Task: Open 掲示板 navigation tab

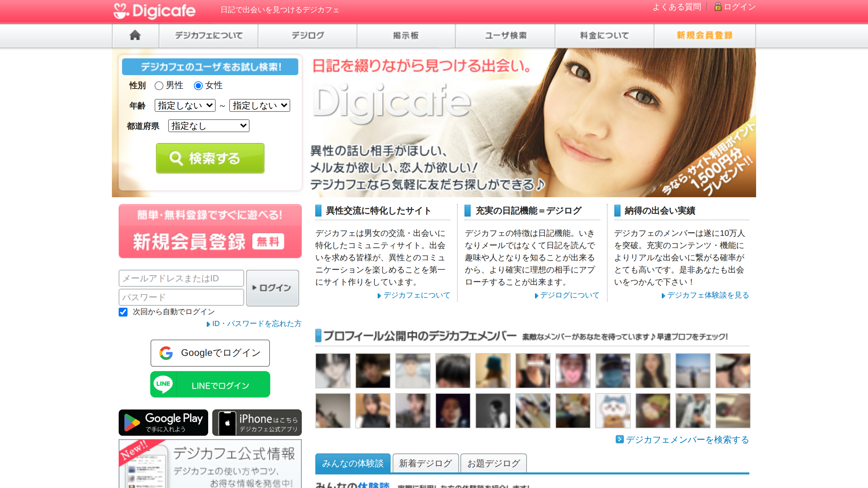Action: click(406, 35)
